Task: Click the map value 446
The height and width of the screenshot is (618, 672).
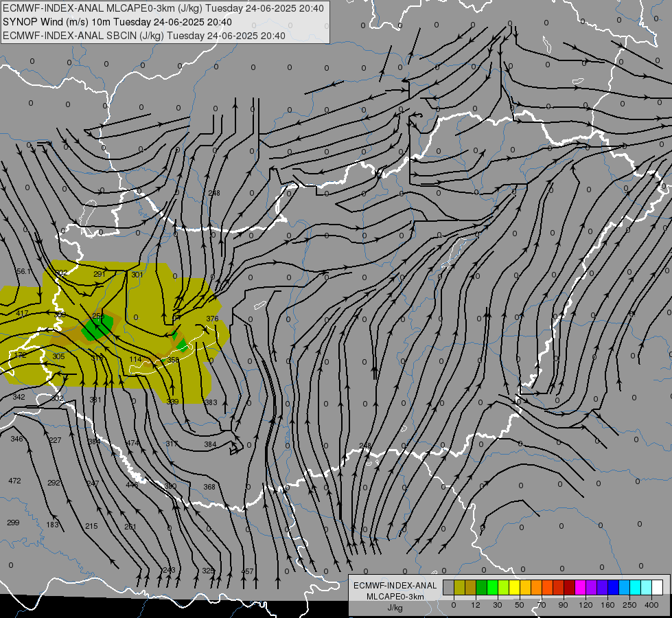Action: (x=132, y=485)
